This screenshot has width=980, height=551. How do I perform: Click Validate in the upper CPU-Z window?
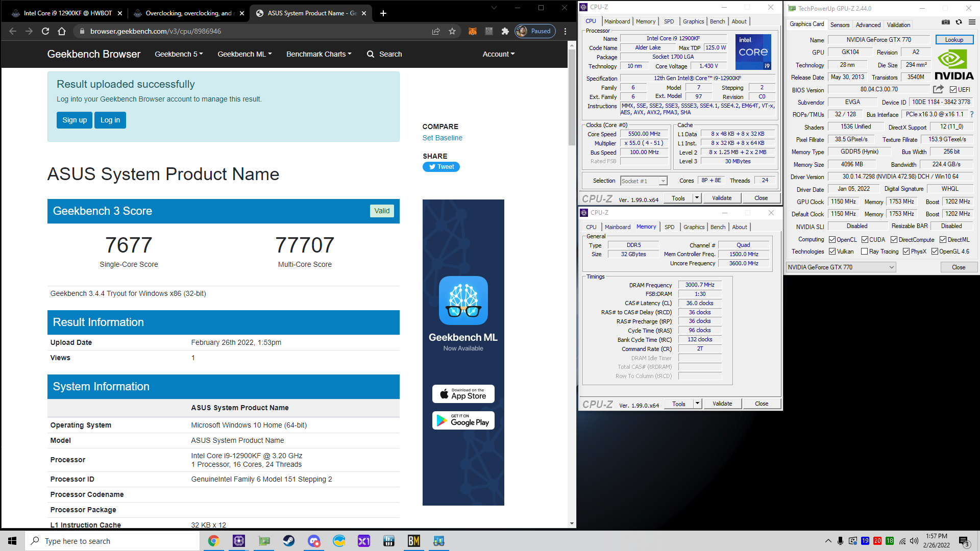coord(722,198)
